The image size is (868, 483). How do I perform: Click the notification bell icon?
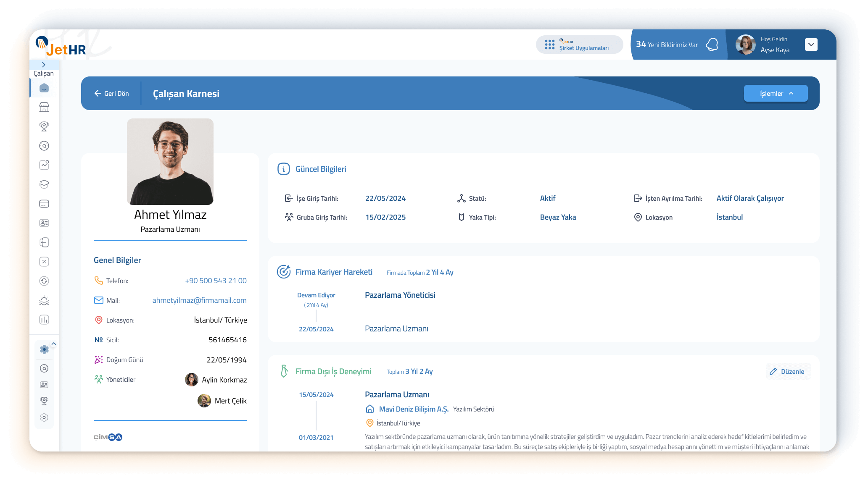tap(712, 45)
